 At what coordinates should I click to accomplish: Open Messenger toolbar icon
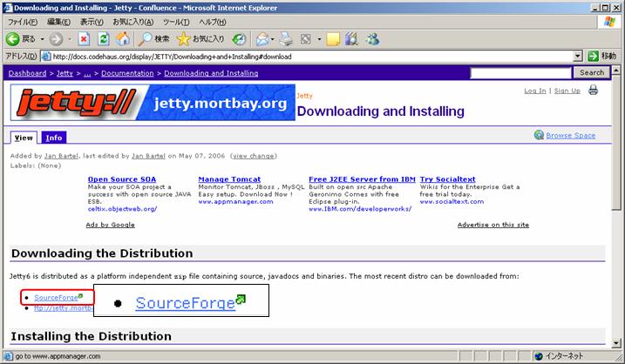click(373, 39)
